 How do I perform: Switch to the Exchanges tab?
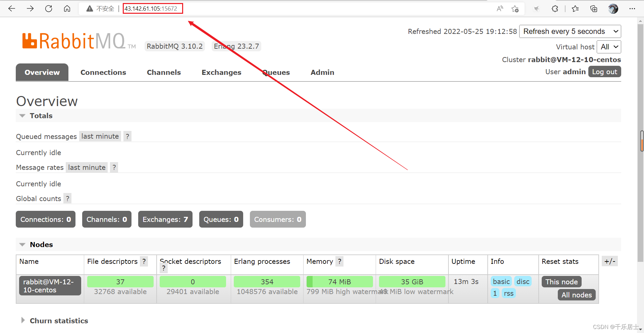pyautogui.click(x=221, y=72)
